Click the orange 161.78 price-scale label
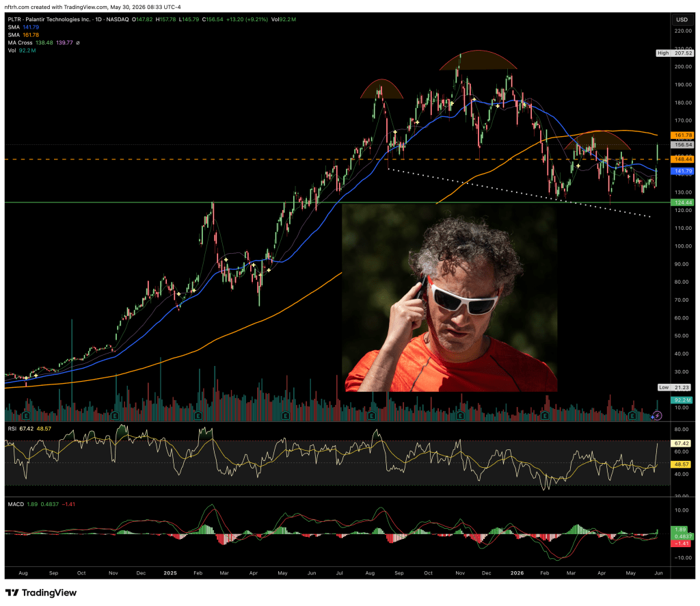The width and height of the screenshot is (700, 606). click(x=683, y=135)
